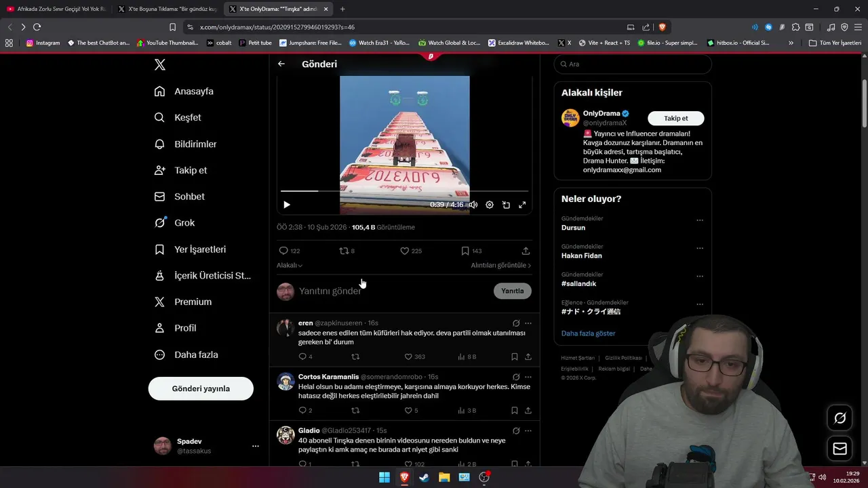The height and width of the screenshot is (488, 868).
Task: Open floating Grok button
Action: pos(840,418)
